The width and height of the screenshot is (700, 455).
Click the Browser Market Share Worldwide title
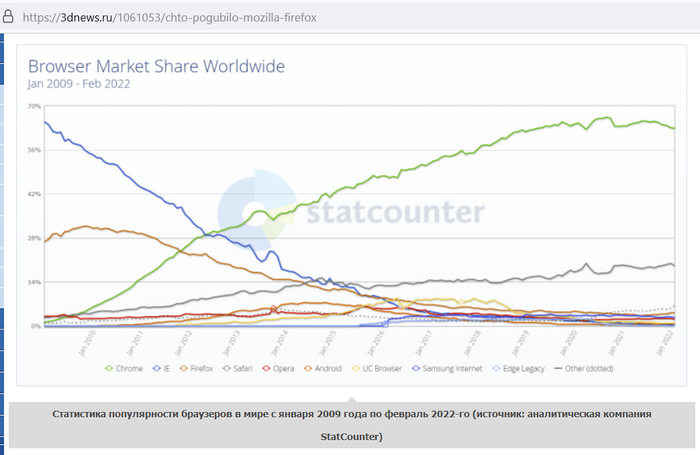coord(156,66)
